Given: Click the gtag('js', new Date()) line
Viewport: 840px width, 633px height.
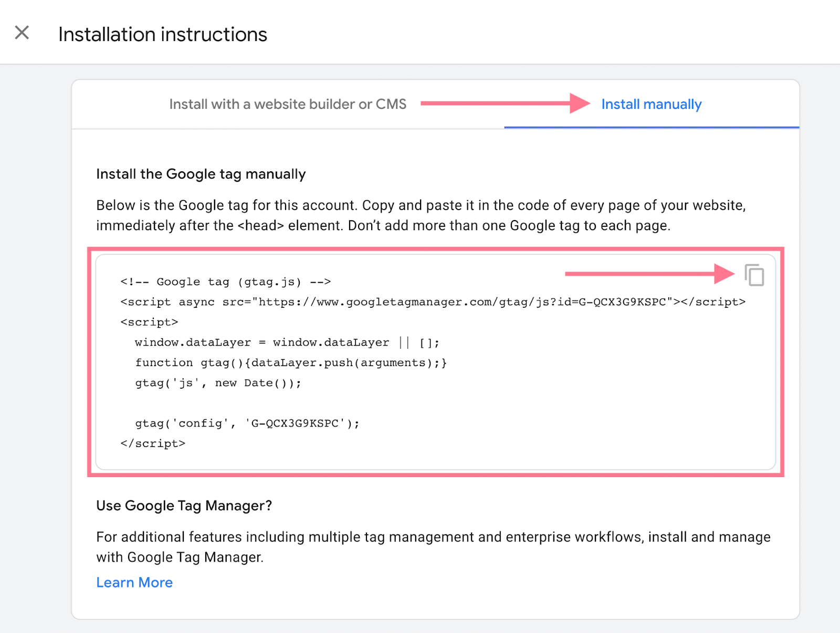Looking at the screenshot, I should pos(218,383).
